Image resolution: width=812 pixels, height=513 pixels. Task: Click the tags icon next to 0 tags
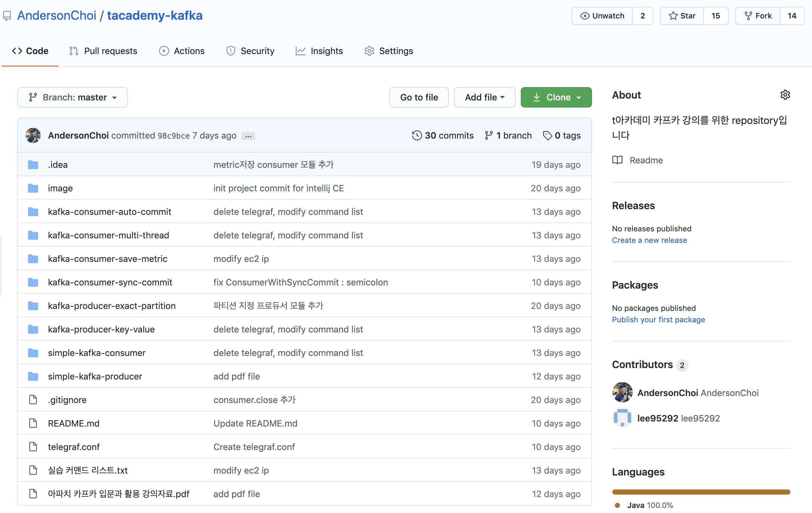[547, 135]
